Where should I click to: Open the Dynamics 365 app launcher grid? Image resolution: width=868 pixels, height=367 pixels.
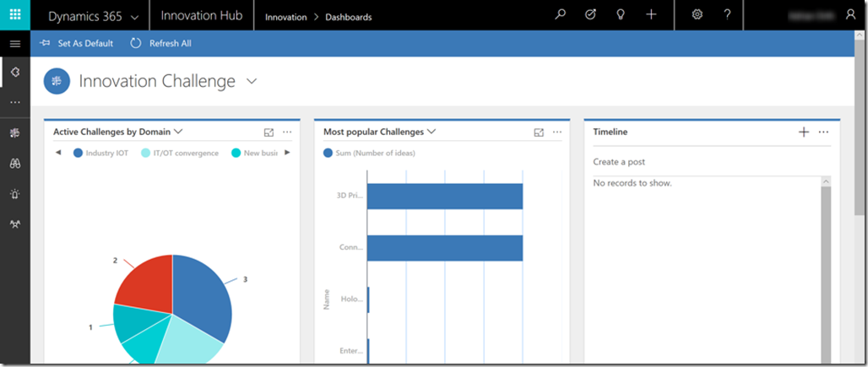15,15
